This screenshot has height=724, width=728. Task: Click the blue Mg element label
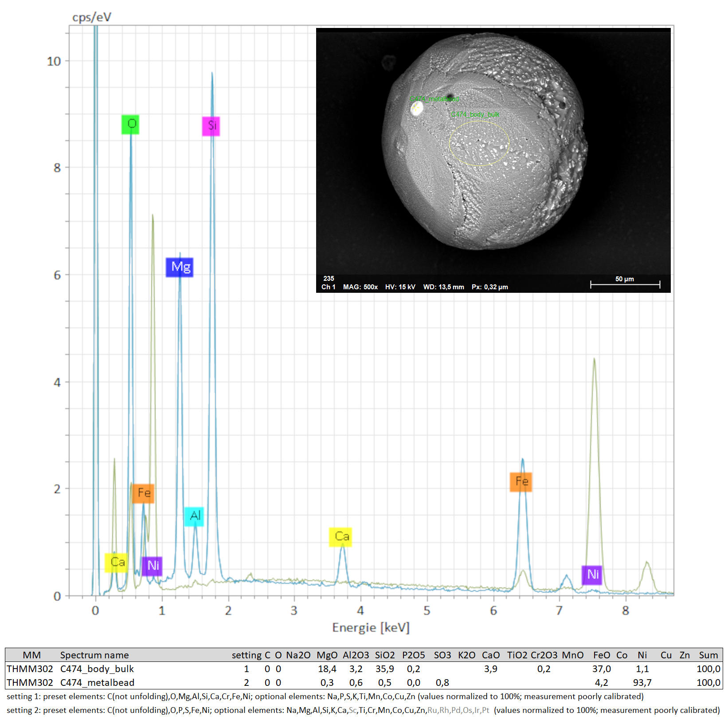pyautogui.click(x=180, y=267)
